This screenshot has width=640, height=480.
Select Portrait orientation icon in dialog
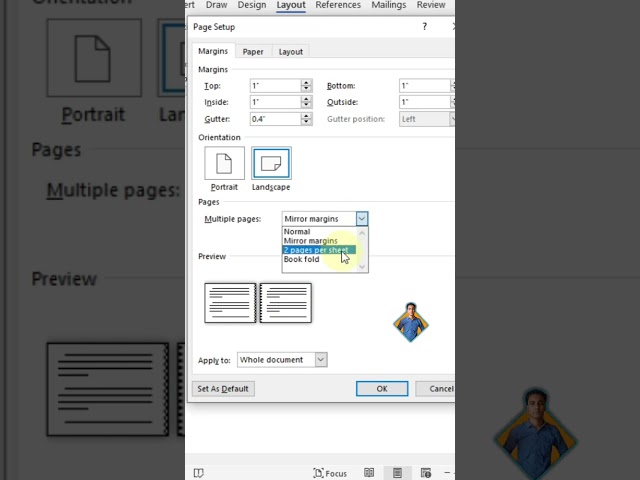[x=224, y=163]
